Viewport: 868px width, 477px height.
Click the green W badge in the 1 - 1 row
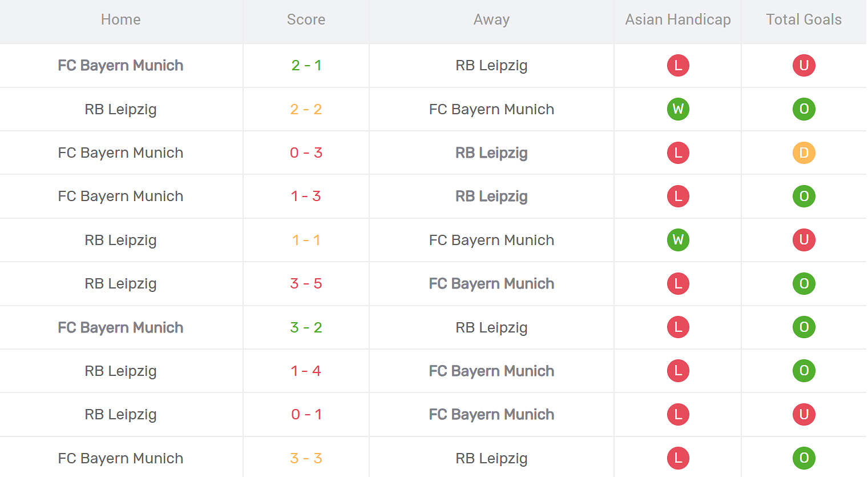coord(678,240)
